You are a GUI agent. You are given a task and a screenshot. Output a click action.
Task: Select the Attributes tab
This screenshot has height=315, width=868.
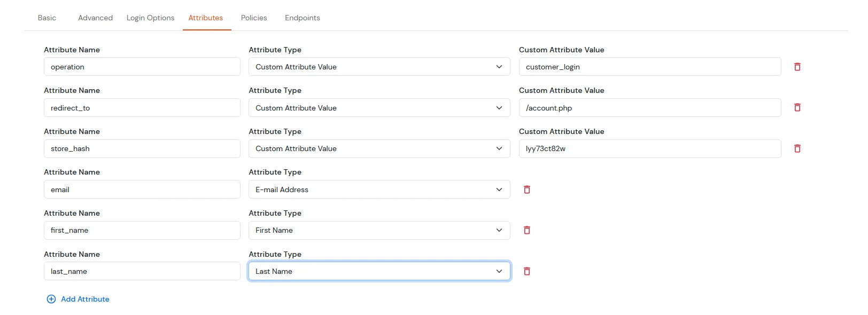click(206, 18)
